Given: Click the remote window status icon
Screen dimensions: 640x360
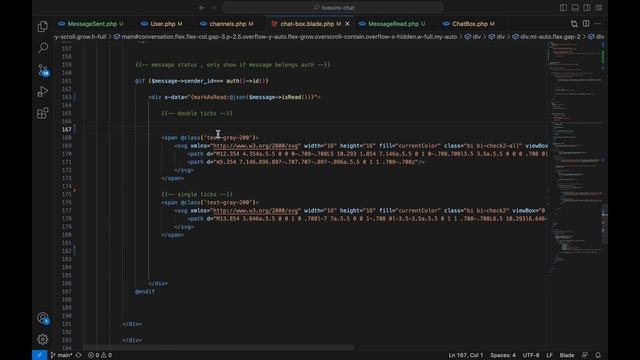Looking at the screenshot, I should point(40,355).
